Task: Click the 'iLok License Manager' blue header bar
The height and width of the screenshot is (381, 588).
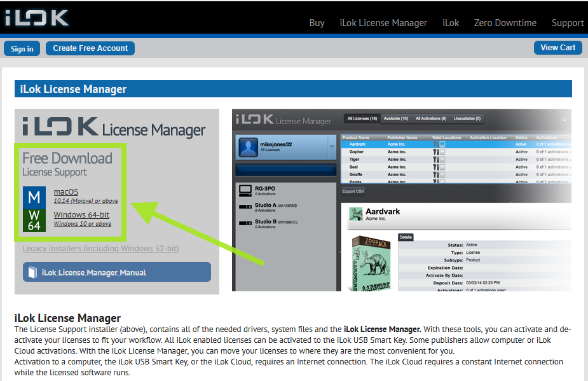Action: pos(293,89)
